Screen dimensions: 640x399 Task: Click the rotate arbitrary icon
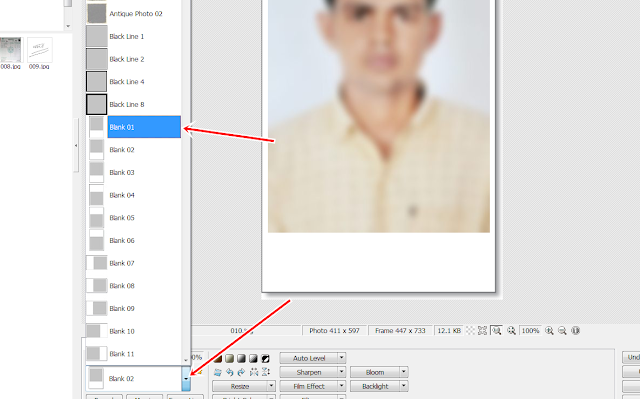[x=218, y=372]
